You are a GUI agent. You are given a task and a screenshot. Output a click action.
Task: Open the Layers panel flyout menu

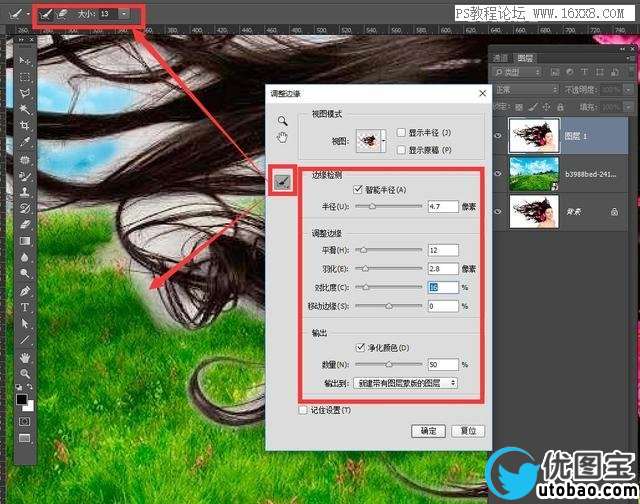629,58
